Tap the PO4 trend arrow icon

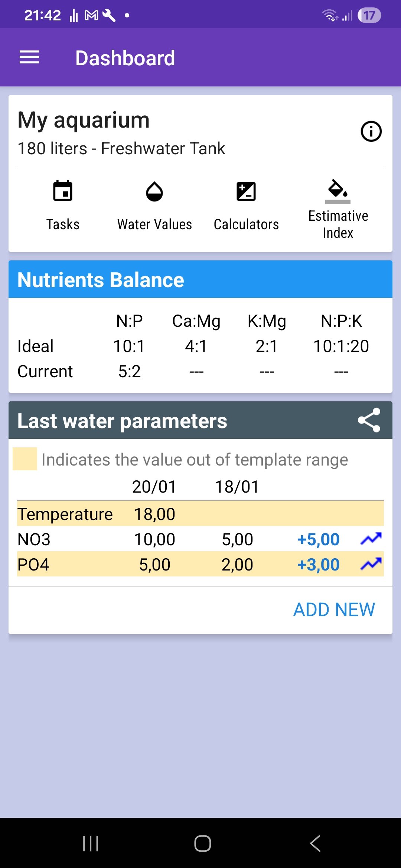coord(371,564)
